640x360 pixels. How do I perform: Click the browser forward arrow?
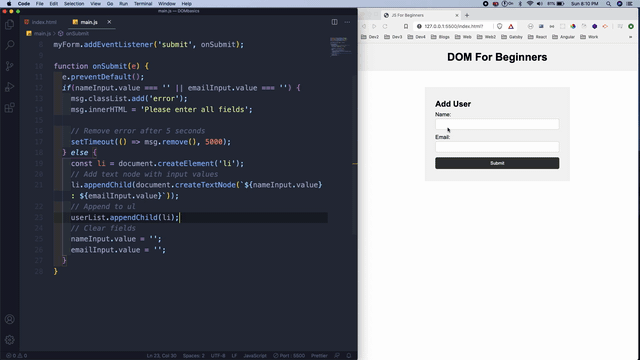(374, 26)
